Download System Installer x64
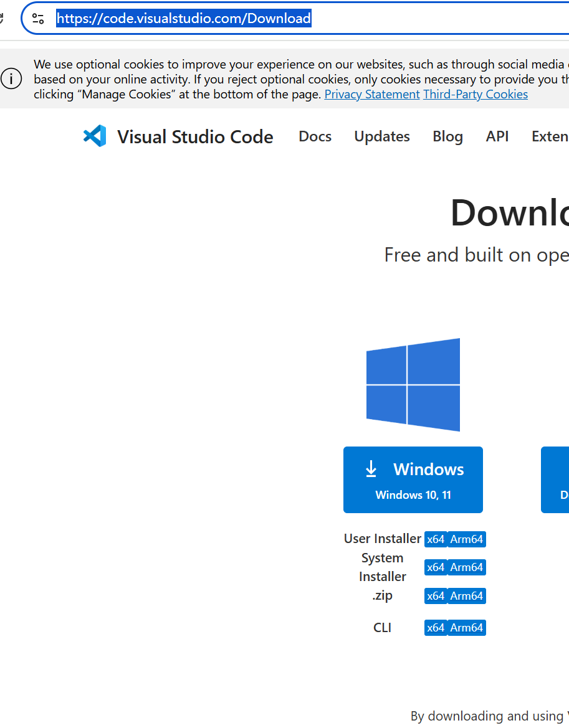569x728 pixels. [436, 567]
